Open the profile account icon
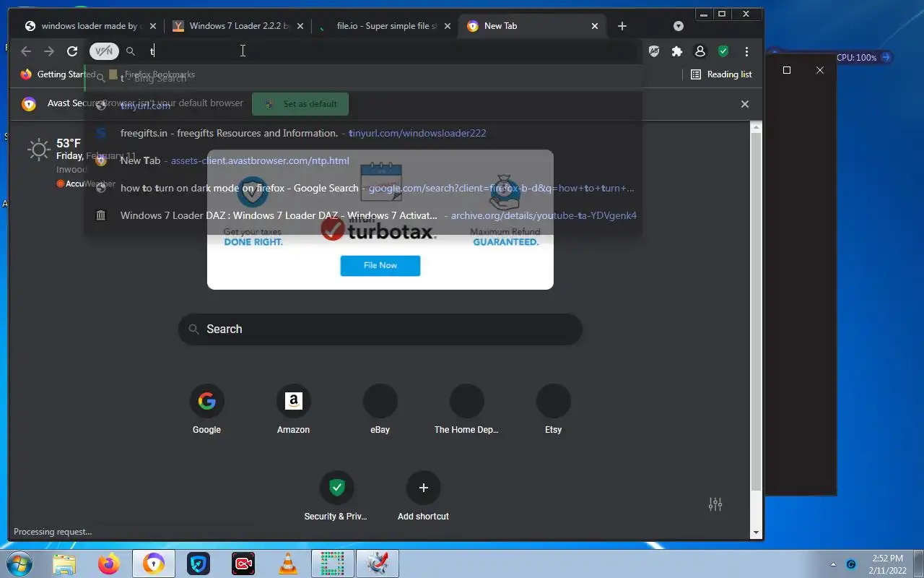 [x=699, y=51]
